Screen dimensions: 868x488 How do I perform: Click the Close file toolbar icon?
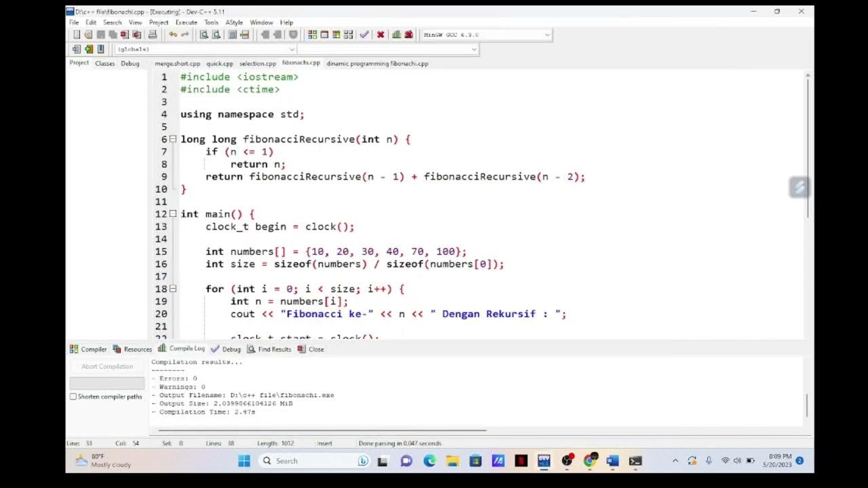[124, 35]
